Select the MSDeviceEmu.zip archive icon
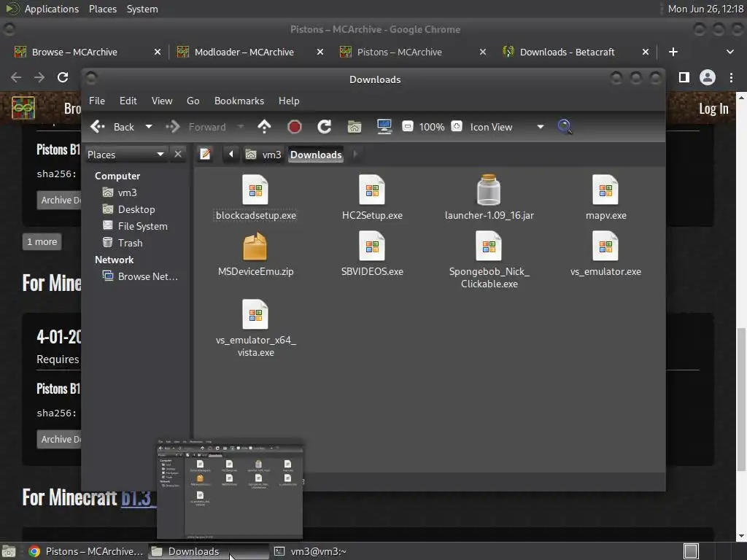Viewport: 747px width, 560px height. tap(255, 246)
